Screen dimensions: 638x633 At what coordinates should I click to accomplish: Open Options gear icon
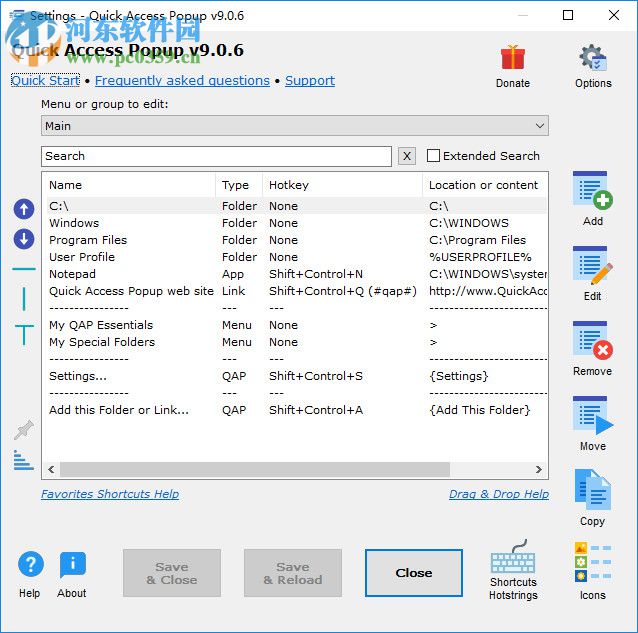click(x=593, y=58)
